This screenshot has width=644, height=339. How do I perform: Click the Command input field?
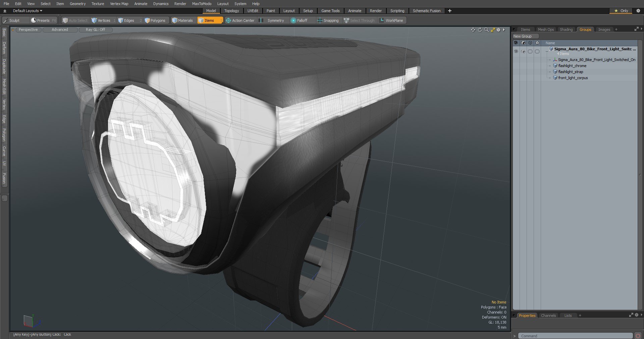click(x=575, y=336)
